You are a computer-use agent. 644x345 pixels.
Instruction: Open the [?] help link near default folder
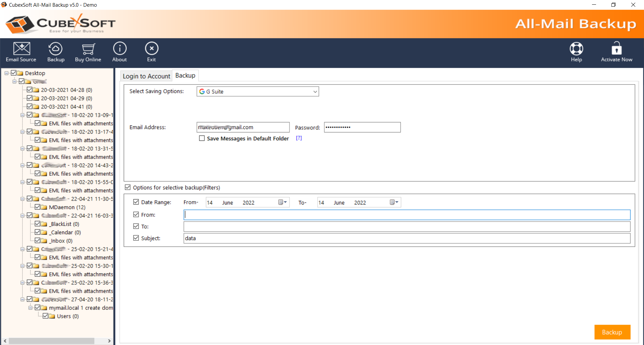(299, 138)
